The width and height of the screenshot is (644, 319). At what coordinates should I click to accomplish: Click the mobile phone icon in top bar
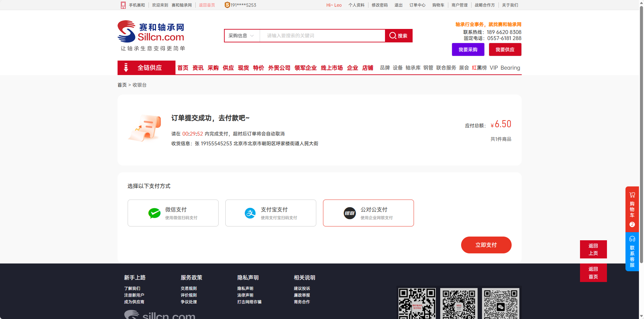coord(123,5)
